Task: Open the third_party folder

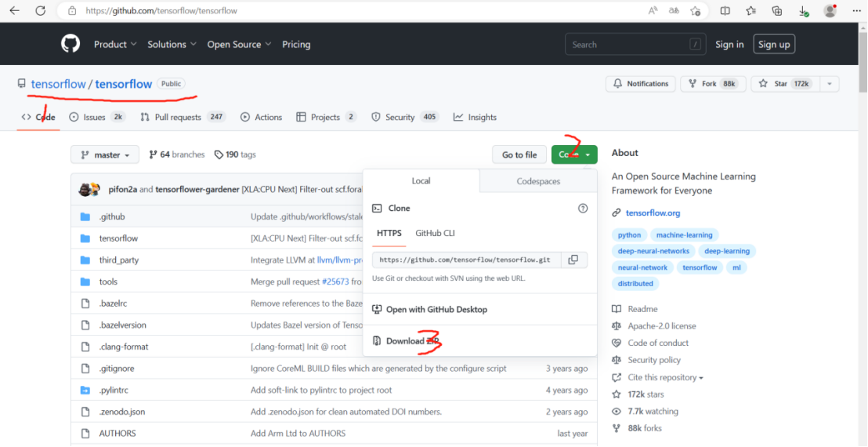Action: click(x=119, y=260)
